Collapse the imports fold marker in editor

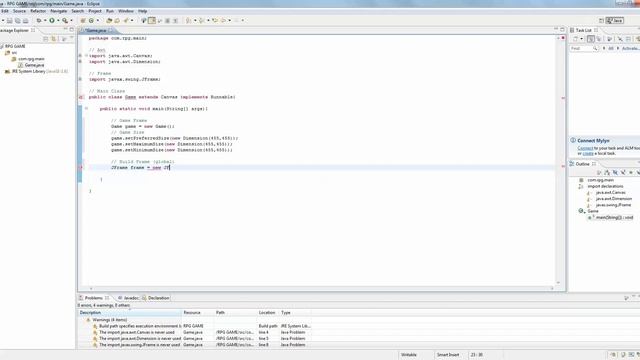click(x=86, y=56)
